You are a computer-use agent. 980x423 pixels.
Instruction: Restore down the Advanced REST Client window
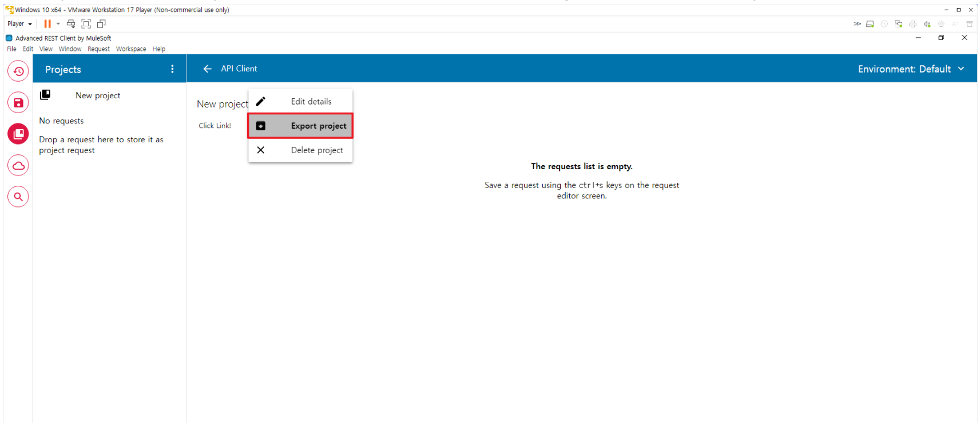click(x=941, y=38)
